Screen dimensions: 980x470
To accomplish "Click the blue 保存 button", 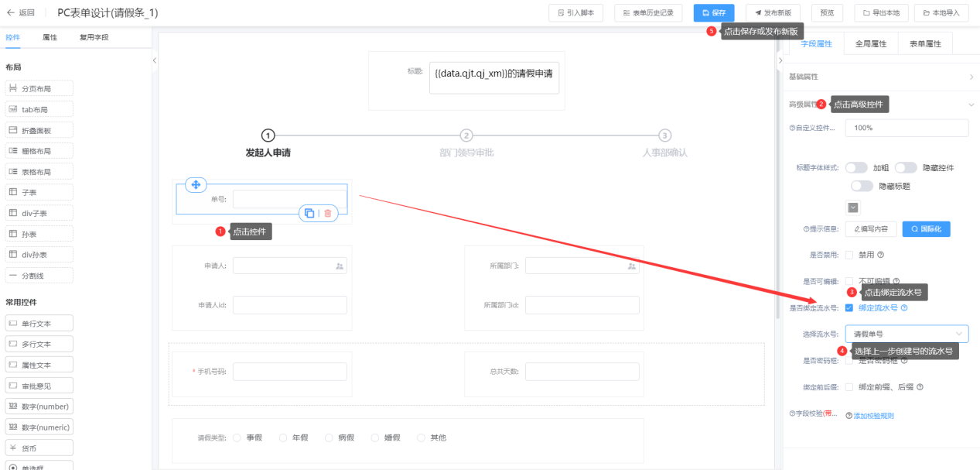I will (x=713, y=13).
